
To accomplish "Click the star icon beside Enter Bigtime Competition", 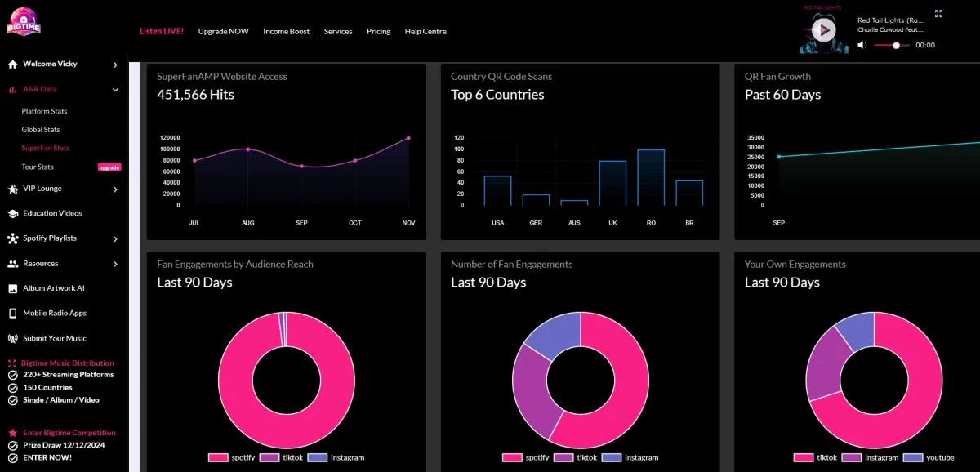I will 13,433.
